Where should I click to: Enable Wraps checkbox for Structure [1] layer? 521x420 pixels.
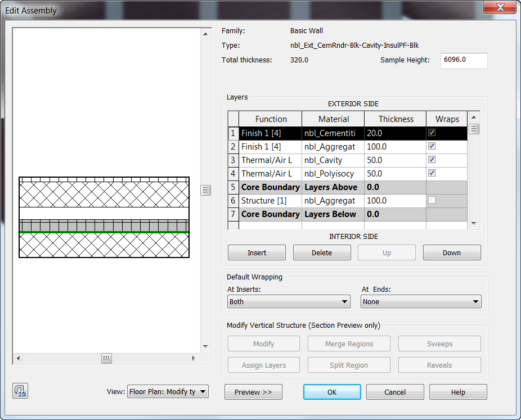432,200
